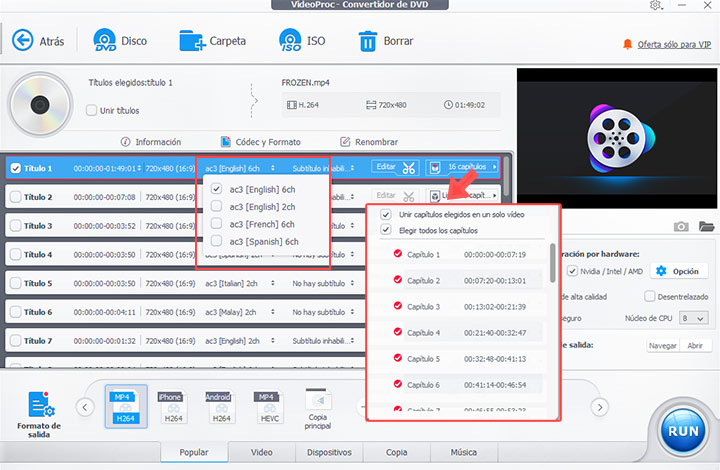Select the Android H264 output format
This screenshot has height=470, width=720.
[x=221, y=407]
